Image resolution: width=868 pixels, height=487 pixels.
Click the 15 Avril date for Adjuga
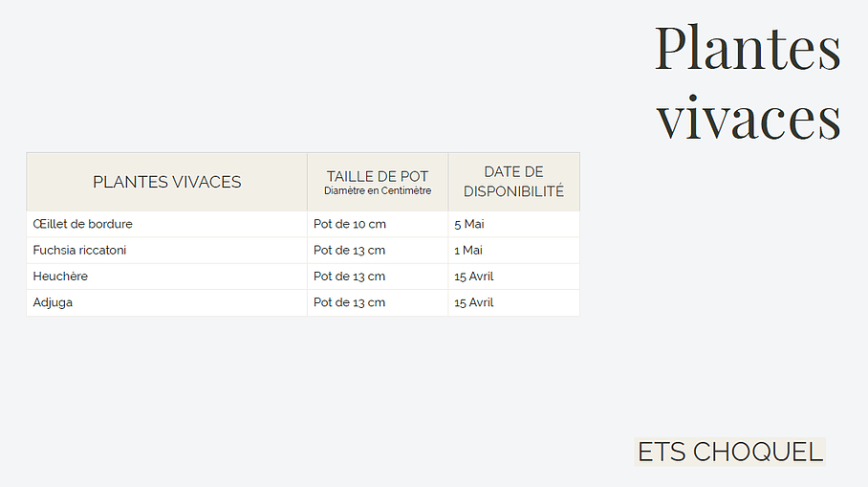[474, 302]
